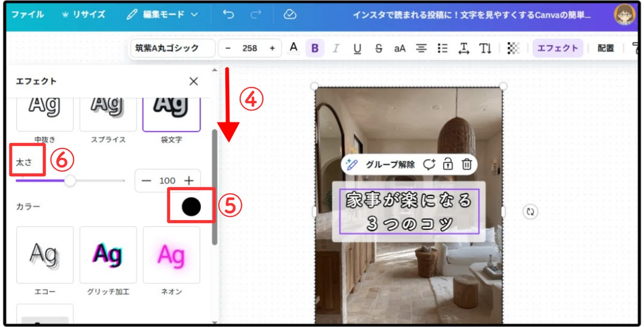The image size is (644, 327).
Task: Open the text color picker
Action: (x=293, y=48)
